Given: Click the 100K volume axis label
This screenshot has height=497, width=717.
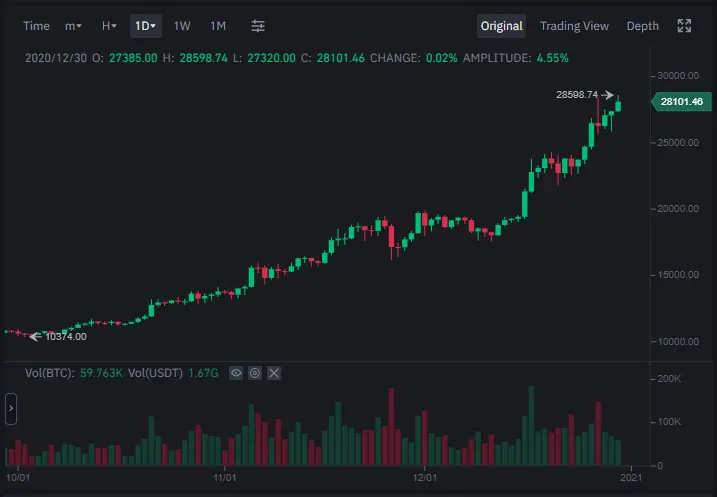Looking at the screenshot, I should click(x=669, y=422).
